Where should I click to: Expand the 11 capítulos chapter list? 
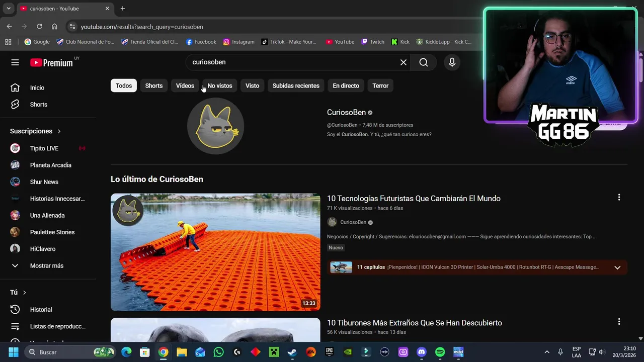[x=617, y=267]
